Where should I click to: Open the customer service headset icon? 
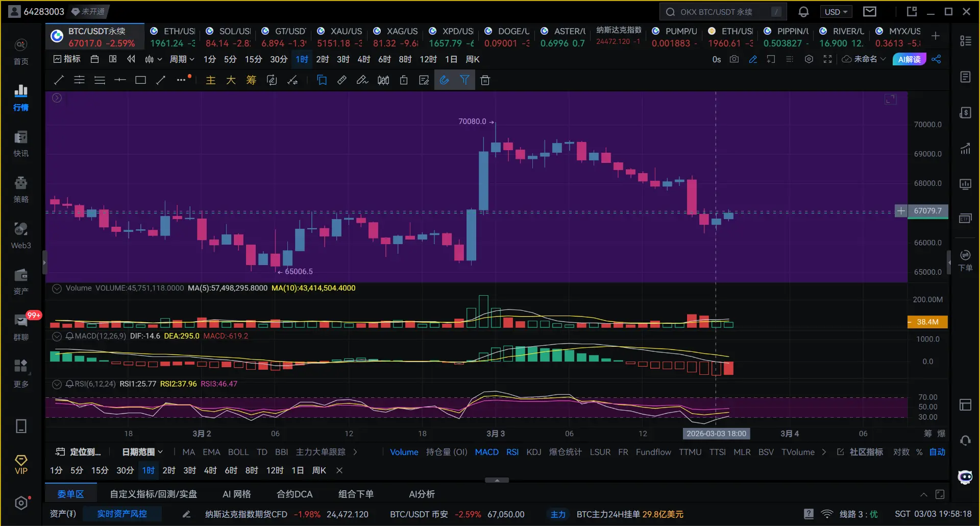965,440
